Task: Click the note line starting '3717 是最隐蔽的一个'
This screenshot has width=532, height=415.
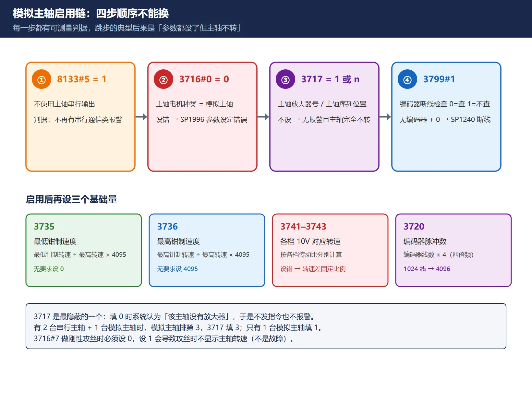Action: click(x=174, y=317)
